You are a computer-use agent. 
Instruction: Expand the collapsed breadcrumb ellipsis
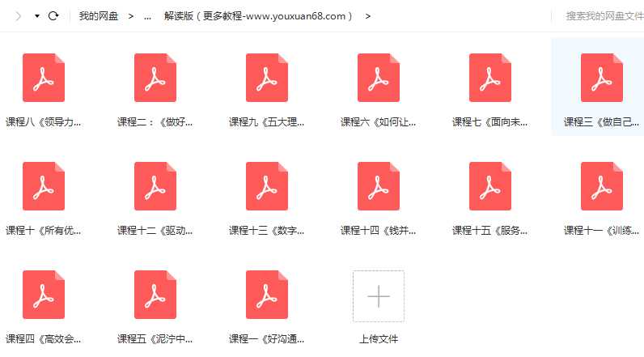(147, 16)
